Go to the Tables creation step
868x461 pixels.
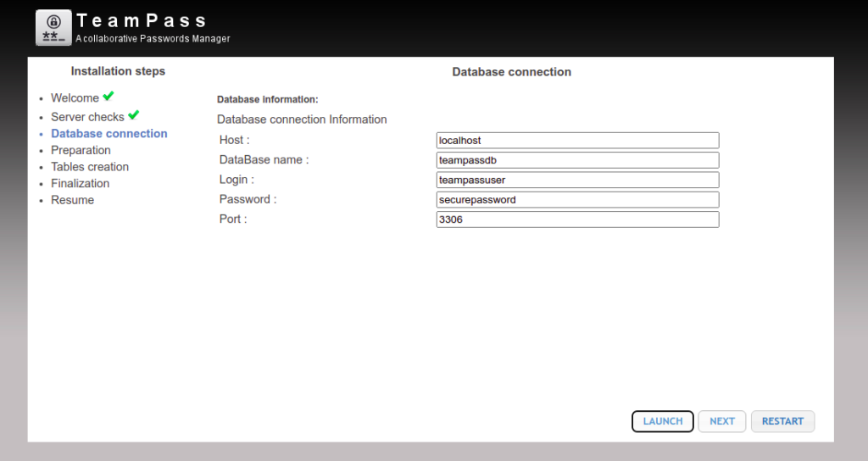click(x=90, y=167)
